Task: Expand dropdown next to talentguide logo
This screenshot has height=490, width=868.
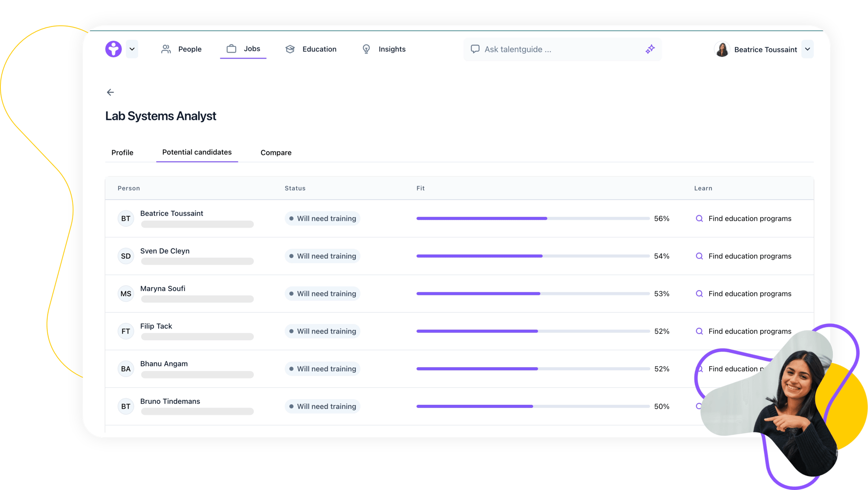Action: pyautogui.click(x=132, y=49)
